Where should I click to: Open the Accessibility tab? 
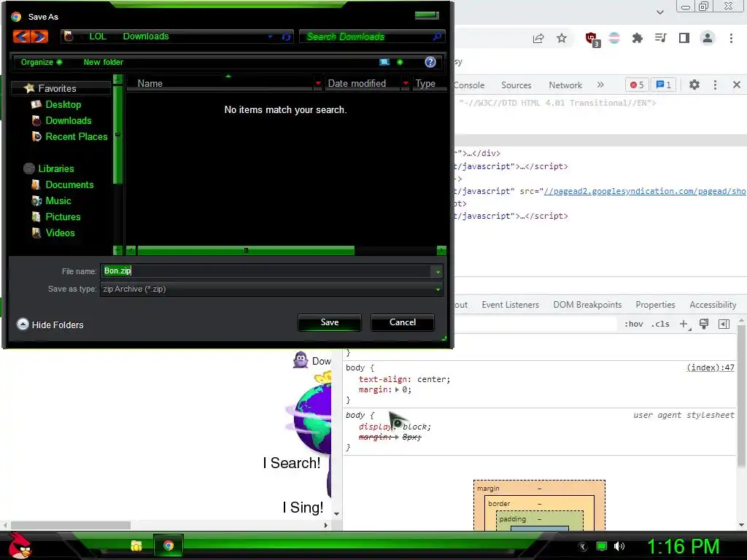point(713,305)
